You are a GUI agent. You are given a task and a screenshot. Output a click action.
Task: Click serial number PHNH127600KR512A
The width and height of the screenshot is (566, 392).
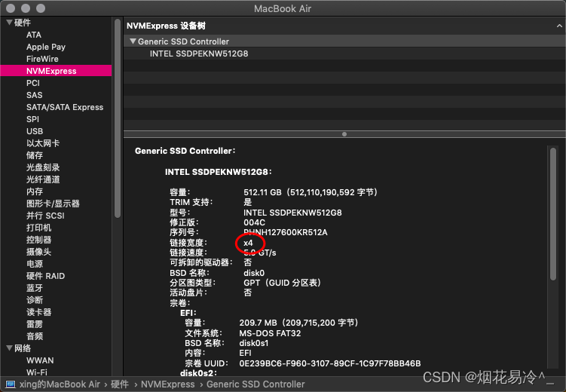(x=285, y=232)
